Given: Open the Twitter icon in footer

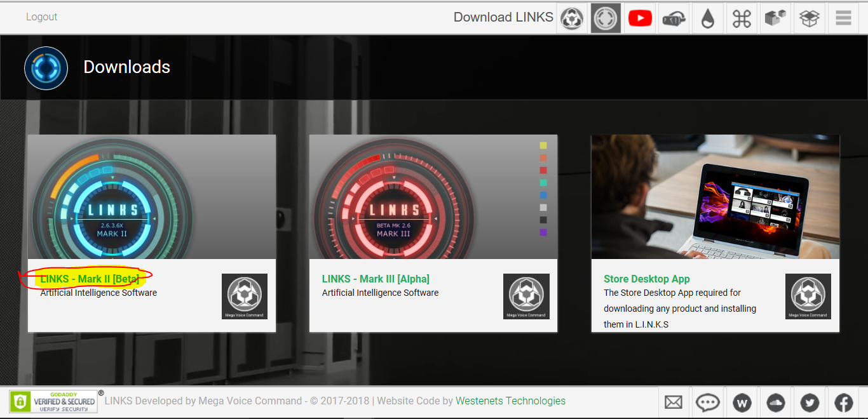Looking at the screenshot, I should [810, 402].
